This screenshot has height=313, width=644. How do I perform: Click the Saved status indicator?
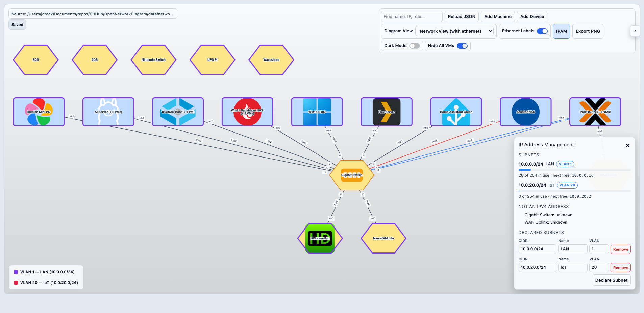coord(17,25)
